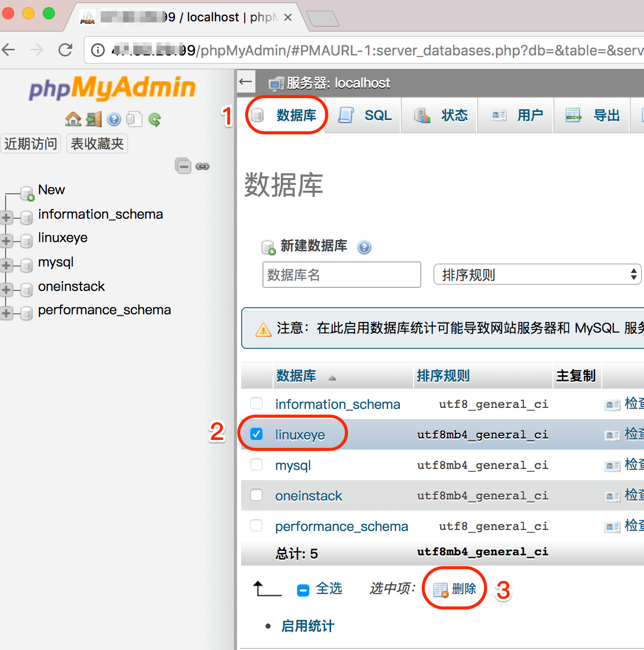The height and width of the screenshot is (650, 644).
Task: Open the 排序规则 collation dropdown
Action: (537, 275)
